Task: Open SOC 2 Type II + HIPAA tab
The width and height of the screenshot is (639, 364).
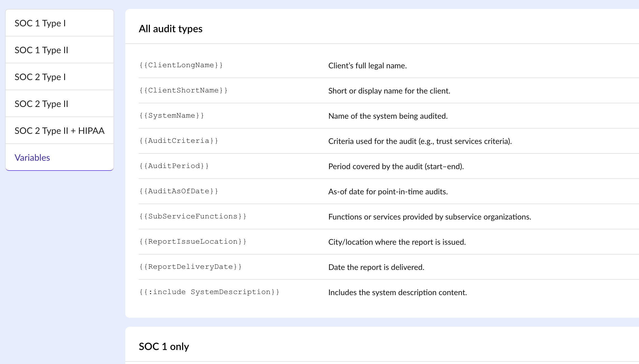Action: pyautogui.click(x=59, y=131)
